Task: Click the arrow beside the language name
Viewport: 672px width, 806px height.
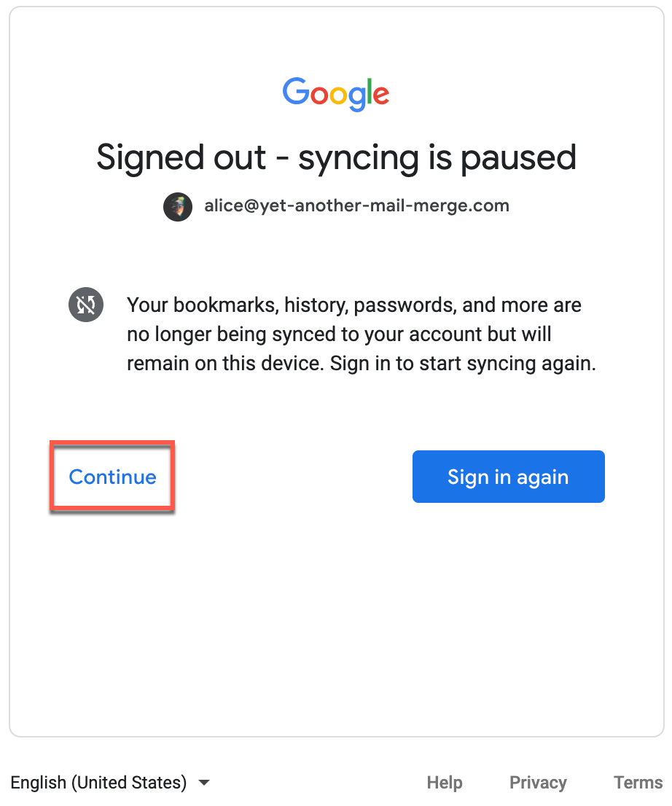Action: point(204,783)
